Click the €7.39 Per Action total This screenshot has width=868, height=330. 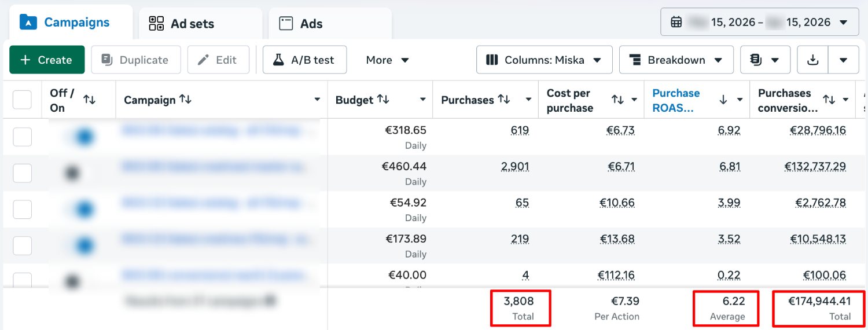[625, 301]
